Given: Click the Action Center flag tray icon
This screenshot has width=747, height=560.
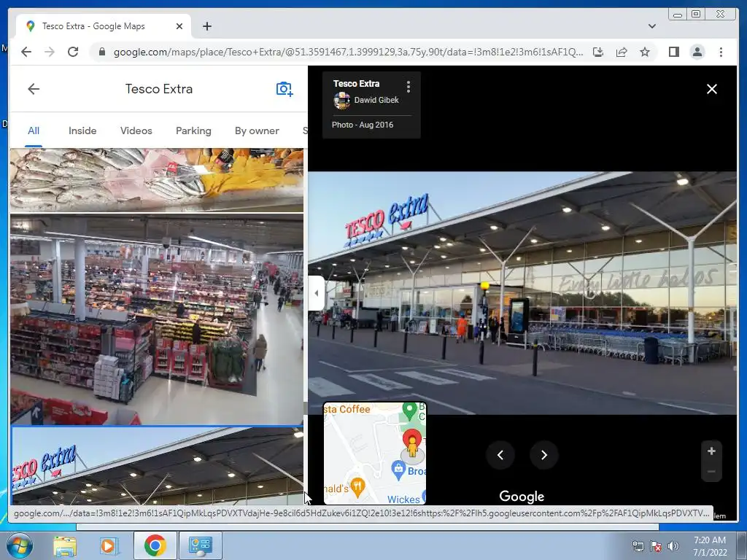Looking at the screenshot, I should pyautogui.click(x=656, y=546).
